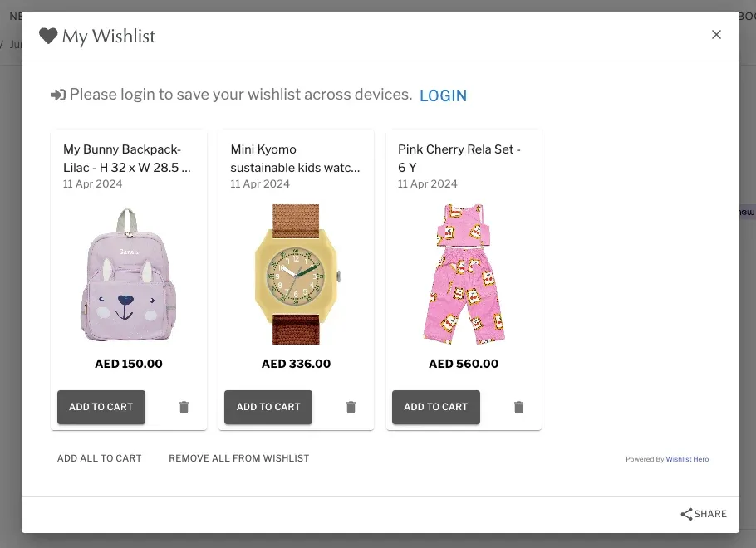Viewport: 756px width, 548px height.
Task: Open the Wishlist Hero link
Action: click(687, 459)
